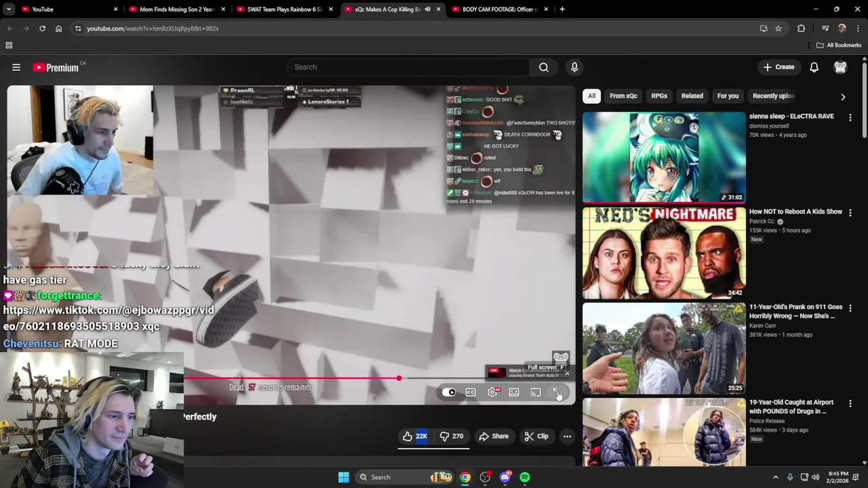Switch to theater mode
The width and height of the screenshot is (868, 488).
pyautogui.click(x=514, y=392)
